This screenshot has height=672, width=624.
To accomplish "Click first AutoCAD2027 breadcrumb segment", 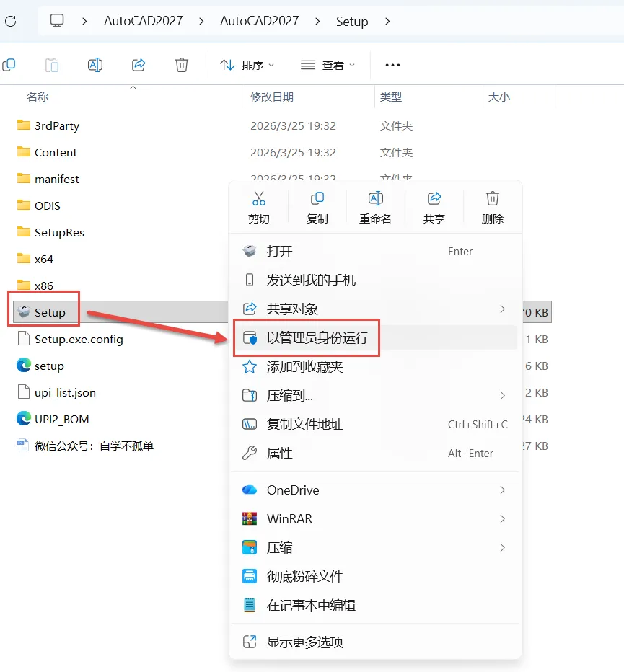I will click(x=144, y=21).
